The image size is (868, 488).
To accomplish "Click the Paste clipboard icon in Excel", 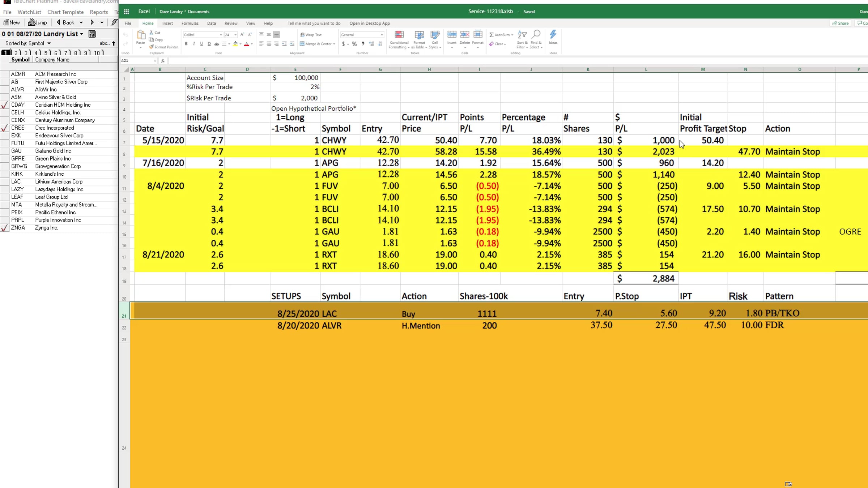I will (x=141, y=35).
